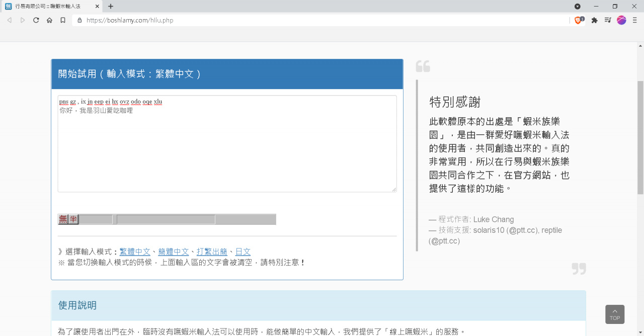Bookmark this page via the bookmark icon
Image resolution: width=644 pixels, height=336 pixels.
(x=62, y=20)
